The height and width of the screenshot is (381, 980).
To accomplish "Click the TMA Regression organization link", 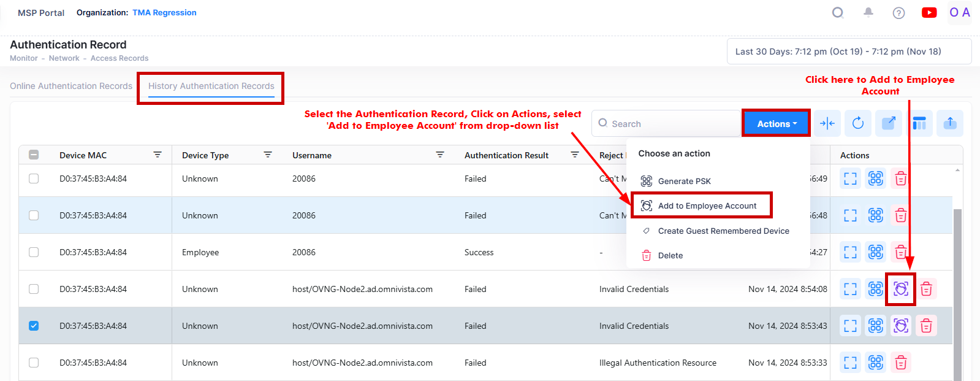I will [x=164, y=13].
